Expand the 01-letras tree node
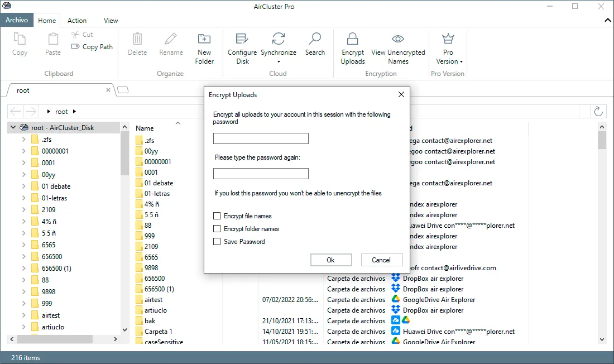Viewport: 614px width, 364px height. (x=23, y=198)
